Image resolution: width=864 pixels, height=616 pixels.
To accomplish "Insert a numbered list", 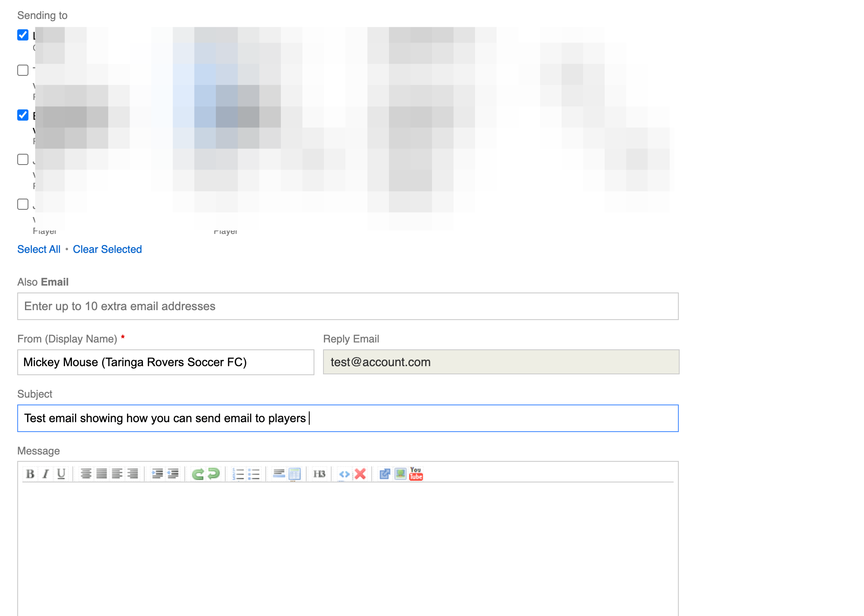I will tap(238, 474).
